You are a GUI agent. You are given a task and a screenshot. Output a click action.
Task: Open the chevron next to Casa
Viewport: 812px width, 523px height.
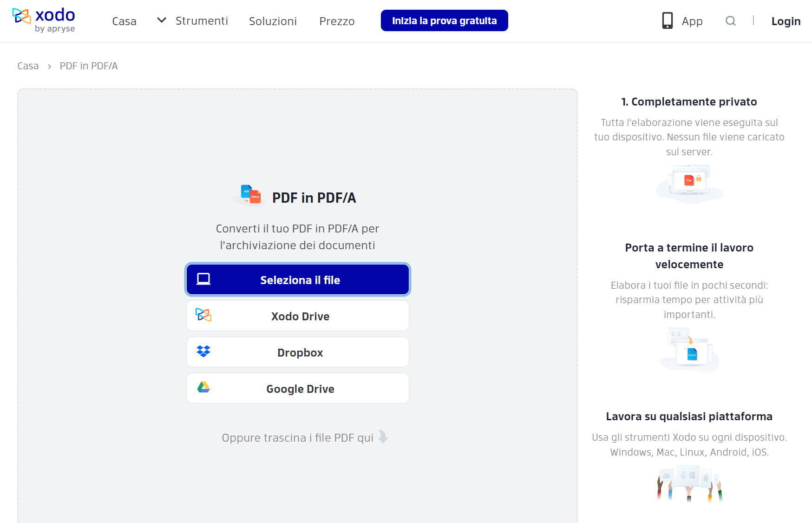point(161,20)
